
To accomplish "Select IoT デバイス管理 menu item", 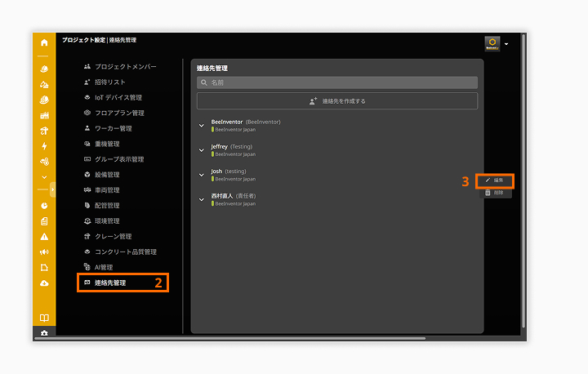I will coord(113,97).
